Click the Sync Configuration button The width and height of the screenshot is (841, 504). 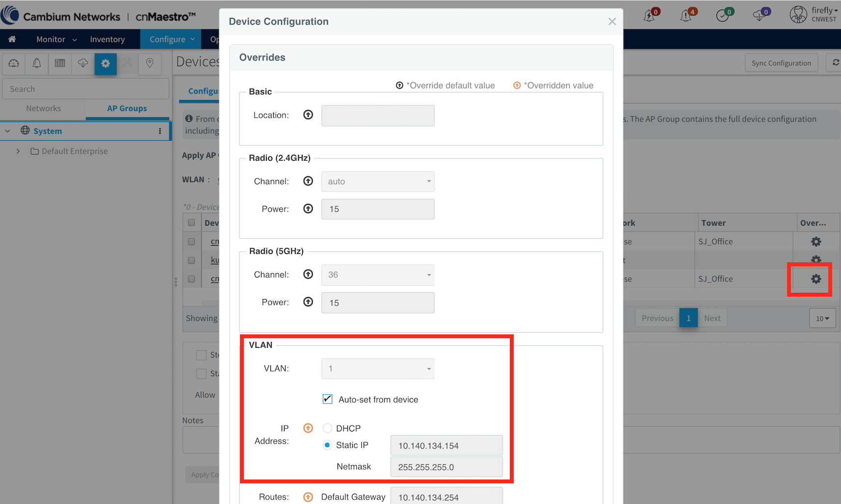781,63
